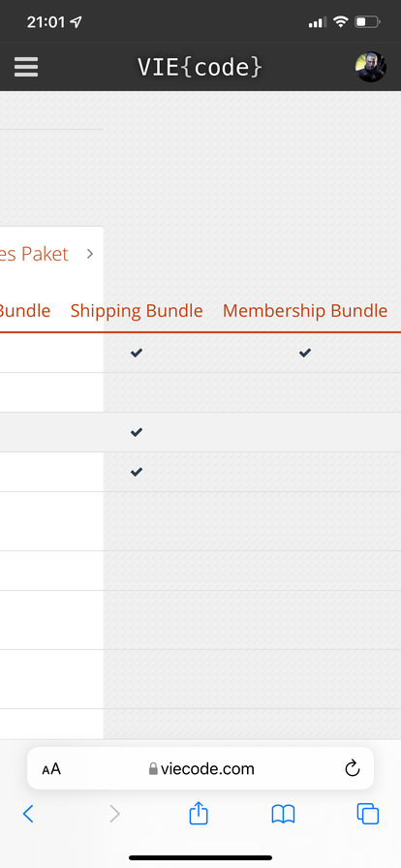Image resolution: width=401 pixels, height=868 pixels.
Task: Tap the VIE{code} site logo
Action: click(x=200, y=67)
